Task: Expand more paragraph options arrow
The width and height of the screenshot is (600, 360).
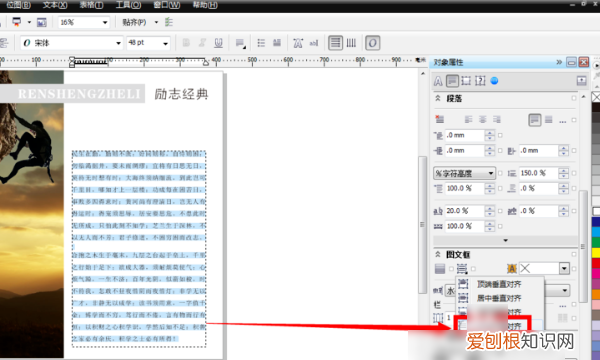Action: pos(505,240)
